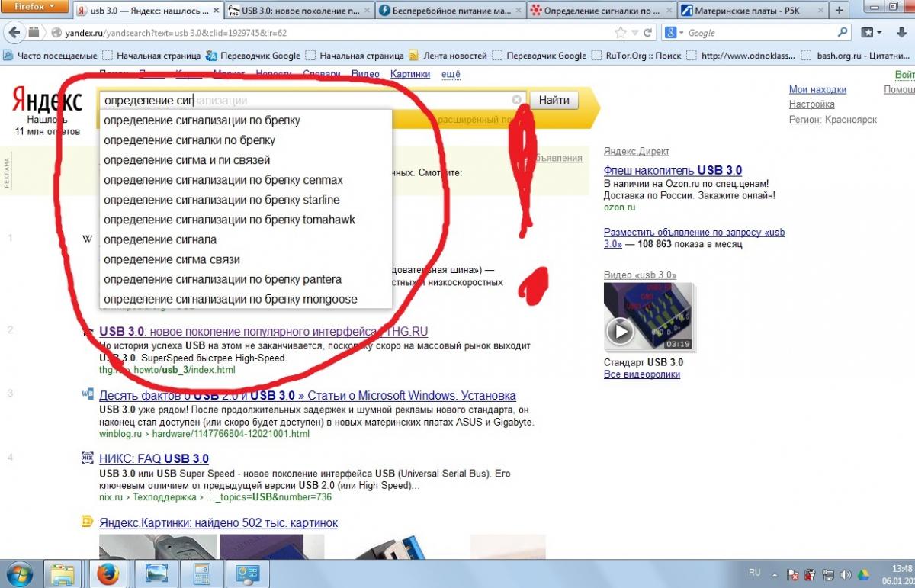The width and height of the screenshot is (915, 588).
Task: Switch to 'Бесперебойное питание' tab
Action: (x=450, y=11)
